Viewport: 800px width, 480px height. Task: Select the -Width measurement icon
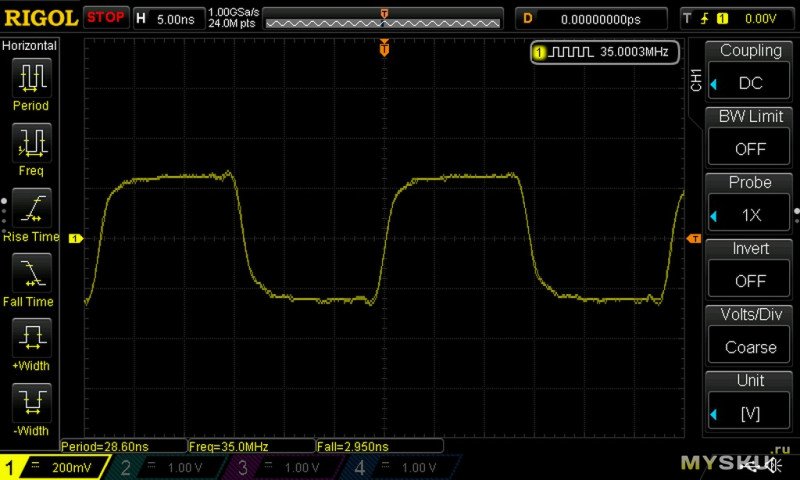pyautogui.click(x=31, y=404)
